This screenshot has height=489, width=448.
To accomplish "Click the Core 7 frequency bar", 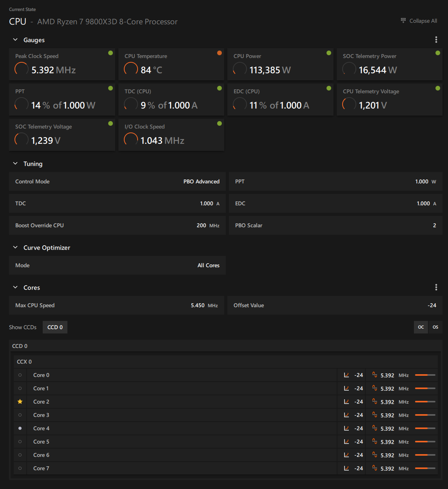I will pos(425,468).
